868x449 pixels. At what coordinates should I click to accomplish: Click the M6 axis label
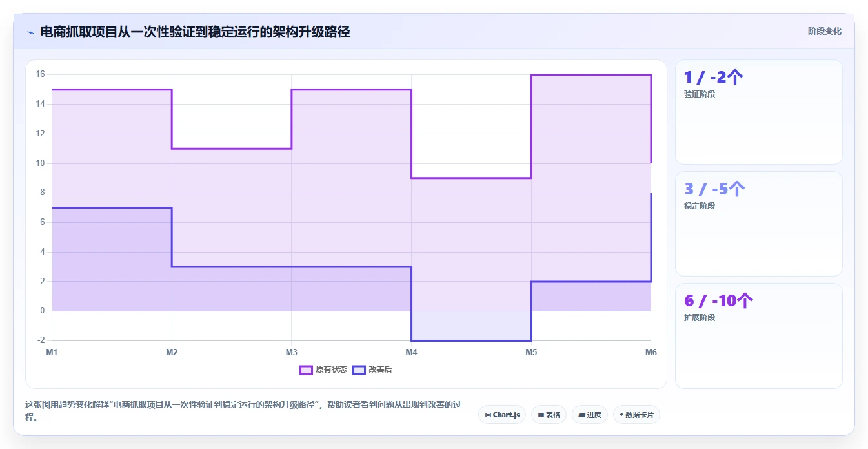coord(651,352)
